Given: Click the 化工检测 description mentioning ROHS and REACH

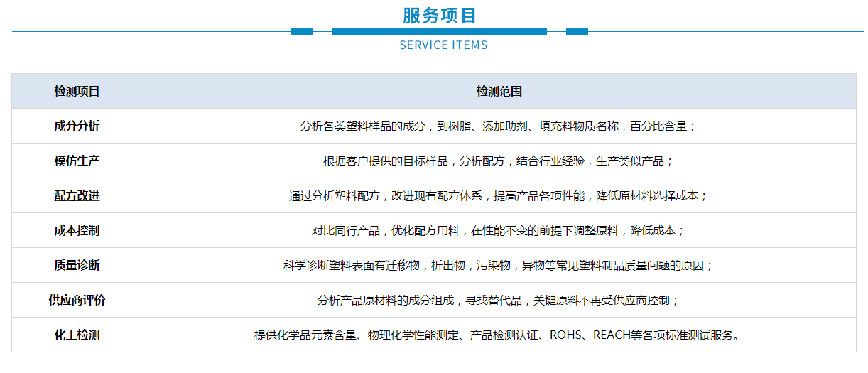Looking at the screenshot, I should pyautogui.click(x=499, y=335).
